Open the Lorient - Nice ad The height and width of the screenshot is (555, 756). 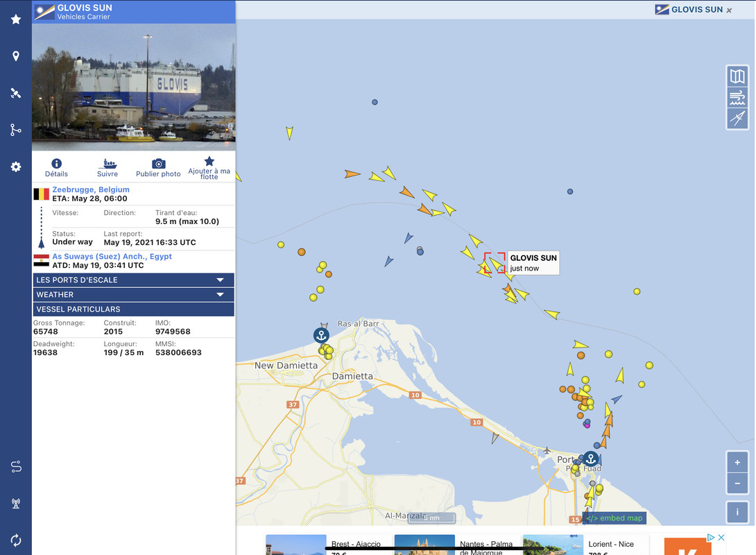585,545
